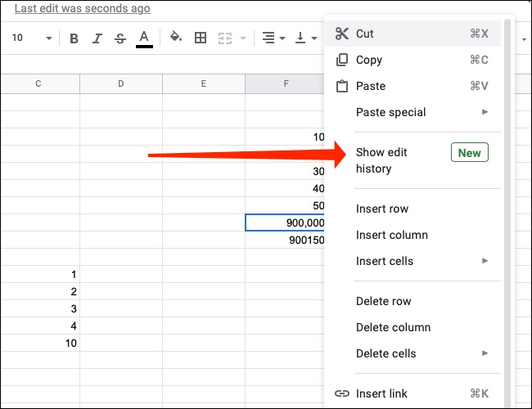
Task: Toggle bold formatting in the toolbar
Action: pyautogui.click(x=74, y=38)
